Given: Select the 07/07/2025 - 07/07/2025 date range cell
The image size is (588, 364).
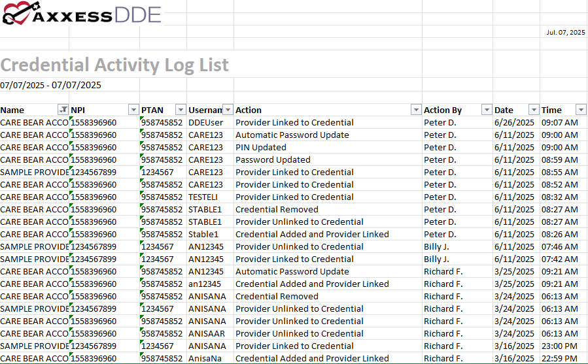Looking at the screenshot, I should (51, 85).
